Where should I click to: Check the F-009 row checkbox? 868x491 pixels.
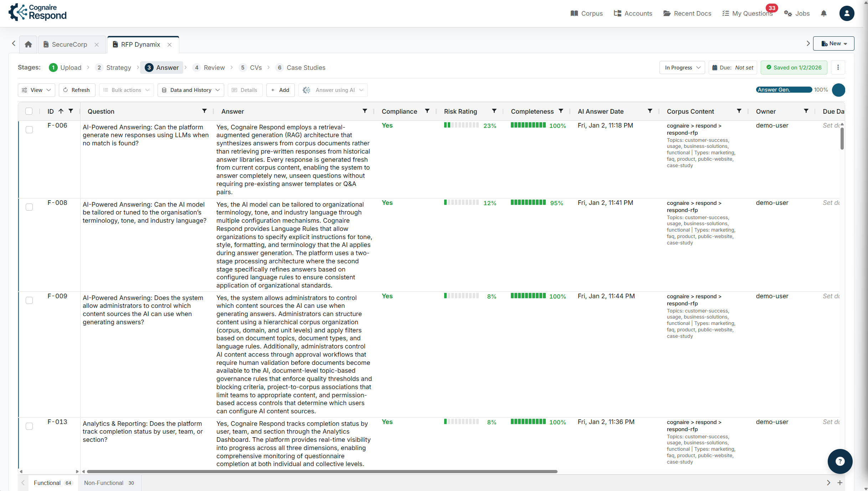[29, 300]
